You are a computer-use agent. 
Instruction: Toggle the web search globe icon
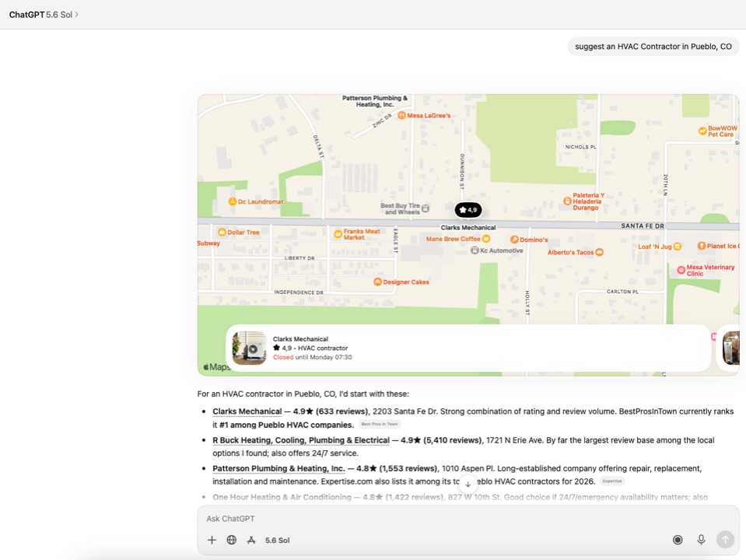232,540
